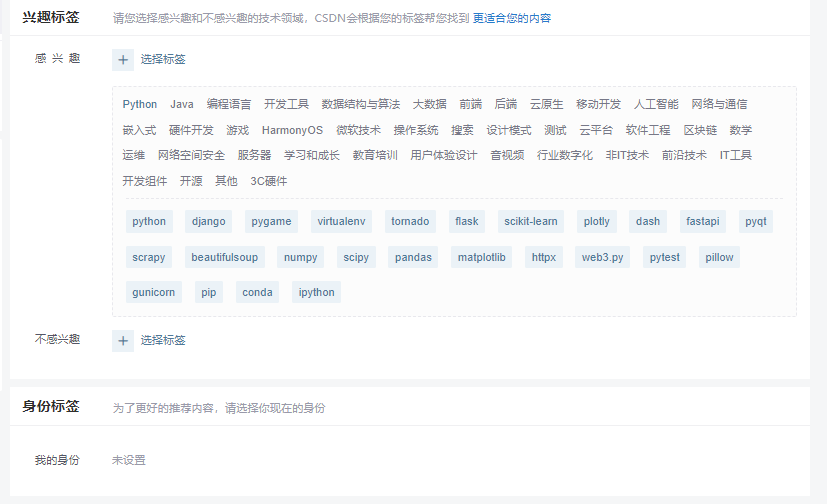This screenshot has width=827, height=504.
Task: Select the Java category tab
Action: click(x=182, y=104)
